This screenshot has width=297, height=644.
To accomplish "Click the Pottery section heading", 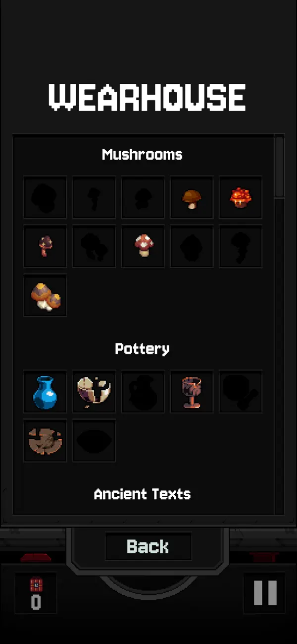I will [x=143, y=349].
